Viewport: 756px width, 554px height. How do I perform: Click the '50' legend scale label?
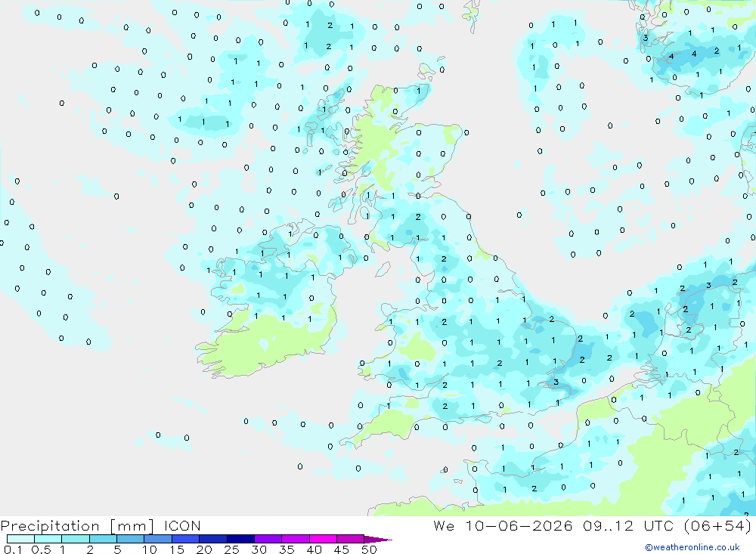pos(370,549)
